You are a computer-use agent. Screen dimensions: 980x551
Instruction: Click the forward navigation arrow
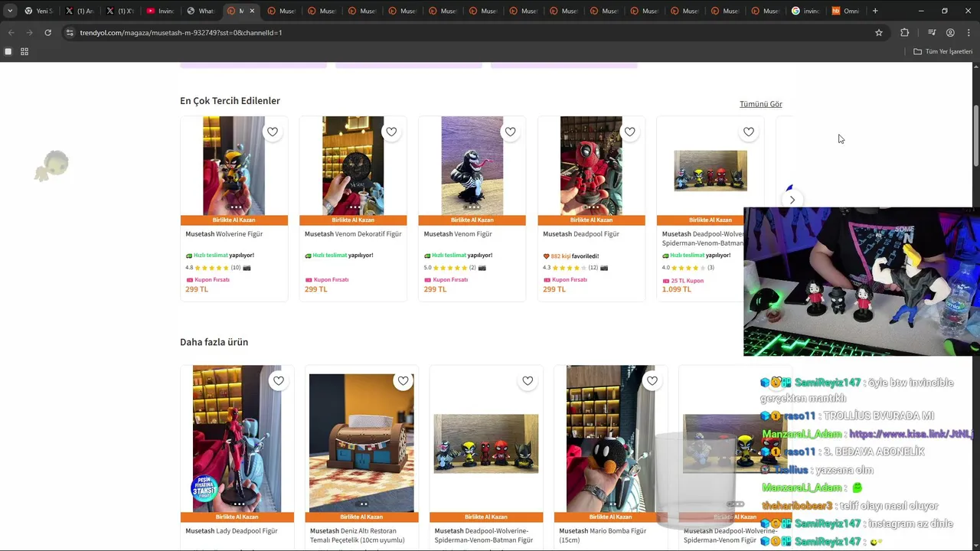coord(29,33)
